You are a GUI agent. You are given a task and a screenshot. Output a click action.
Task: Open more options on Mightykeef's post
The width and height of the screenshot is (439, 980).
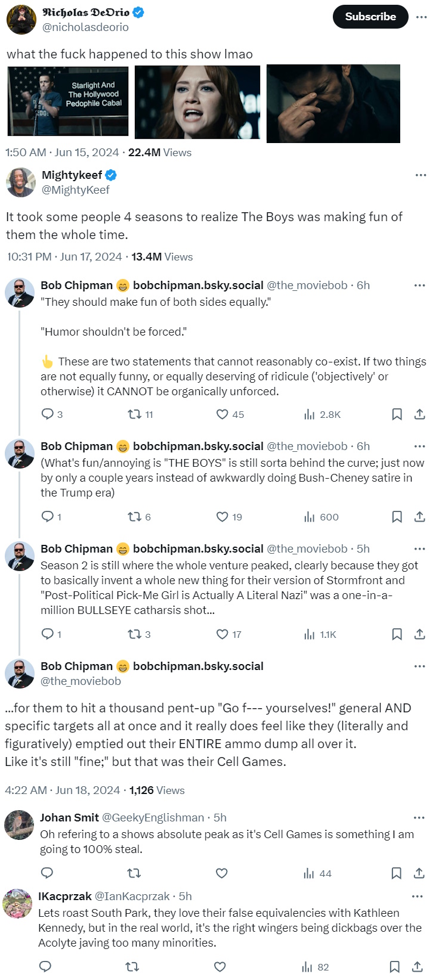[421, 175]
